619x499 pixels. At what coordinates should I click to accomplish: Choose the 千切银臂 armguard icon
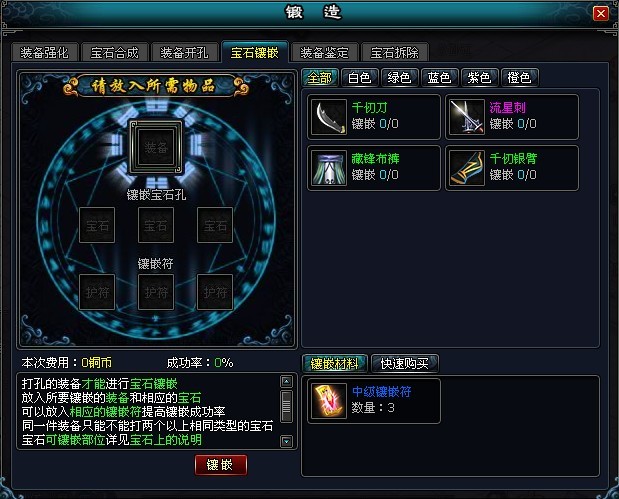pos(467,168)
